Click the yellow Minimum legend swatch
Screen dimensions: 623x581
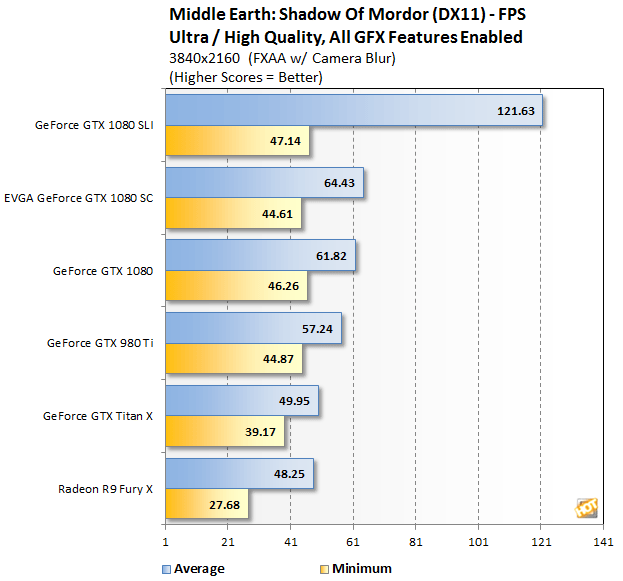pos(325,569)
